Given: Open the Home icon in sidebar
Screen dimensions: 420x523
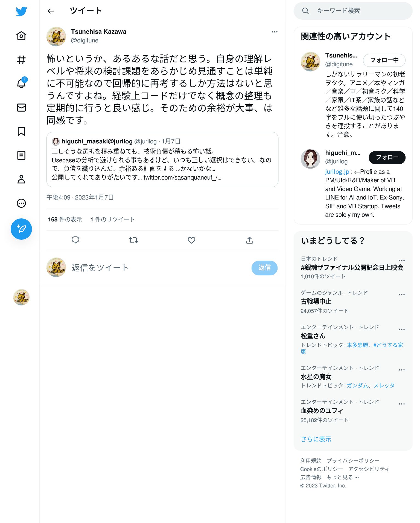Looking at the screenshot, I should pos(21,36).
